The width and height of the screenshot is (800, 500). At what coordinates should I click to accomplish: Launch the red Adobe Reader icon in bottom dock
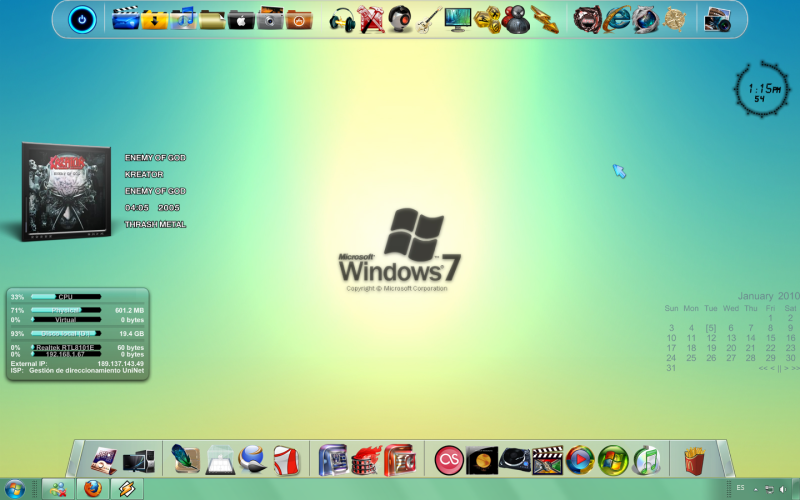(287, 460)
